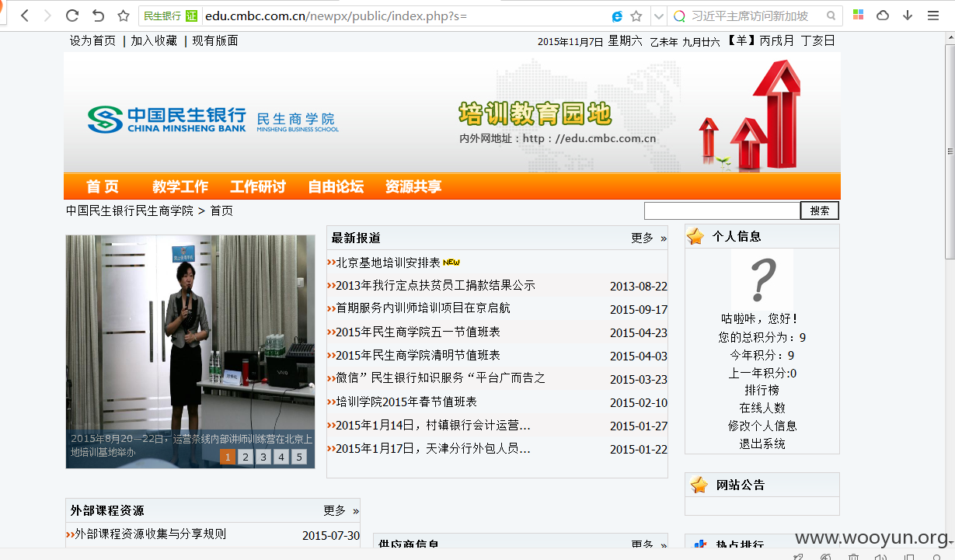Open 培训学院2015年春节值班表
This screenshot has height=560, width=955.
pos(406,402)
